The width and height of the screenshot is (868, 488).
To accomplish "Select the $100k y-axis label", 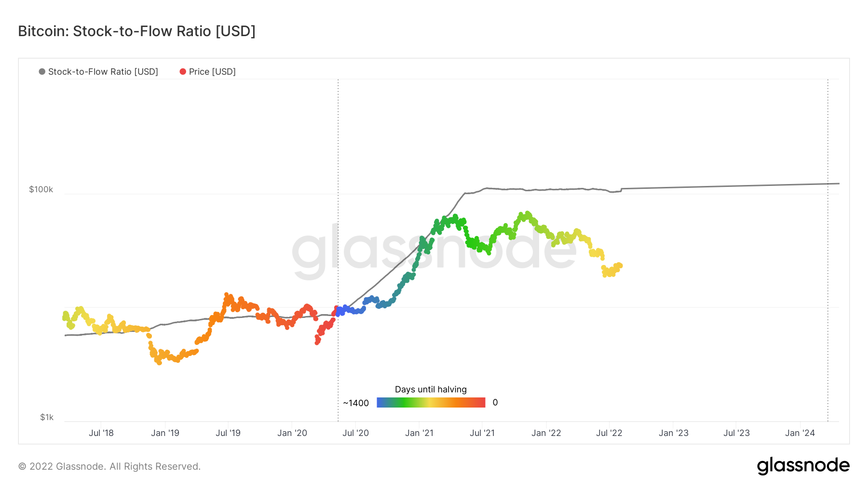I will [41, 189].
